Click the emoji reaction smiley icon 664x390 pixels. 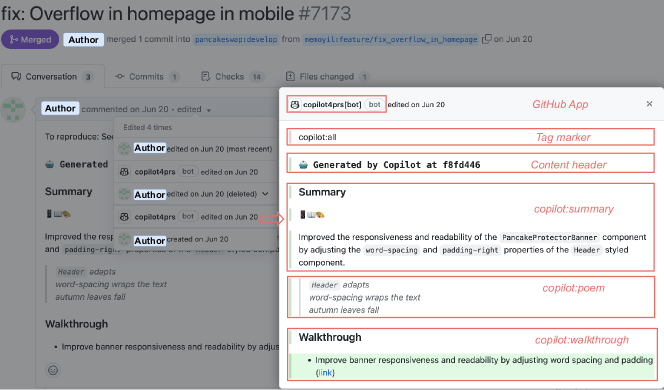(53, 370)
